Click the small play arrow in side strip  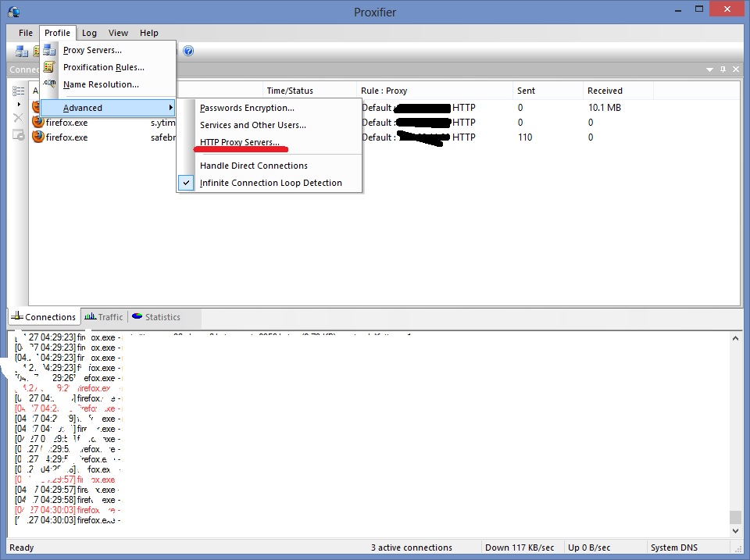(19, 104)
